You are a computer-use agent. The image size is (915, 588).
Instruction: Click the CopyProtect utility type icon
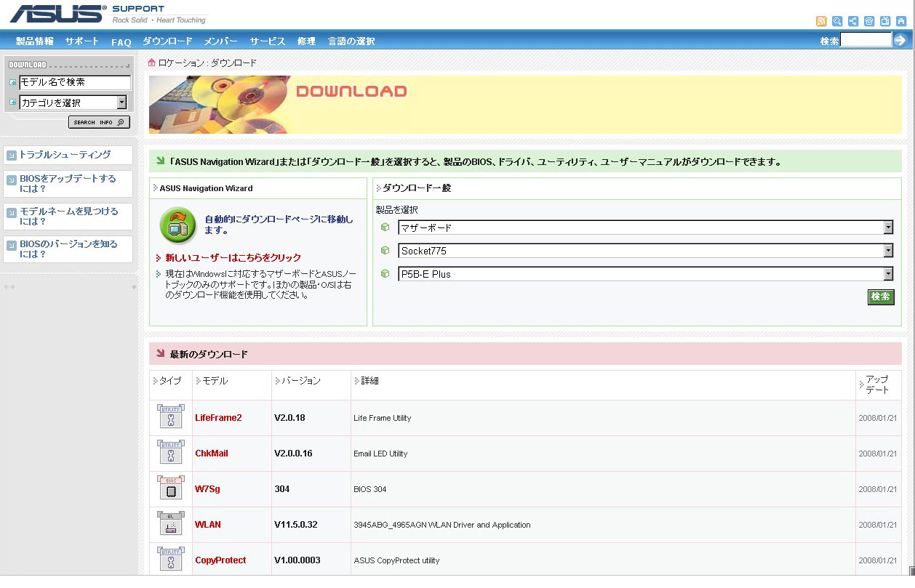point(171,560)
